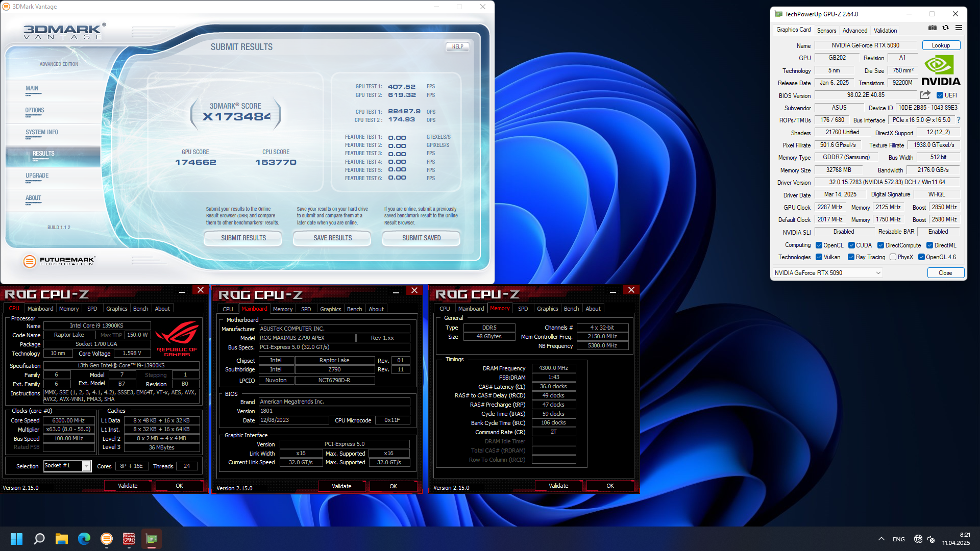
Task: Minimize the CPU-Z Memory window
Action: 612,290
